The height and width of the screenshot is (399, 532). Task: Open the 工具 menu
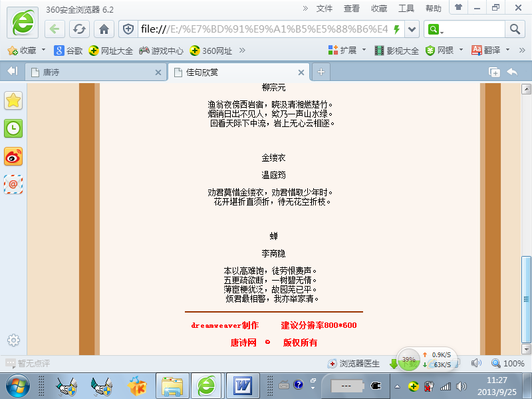coord(406,9)
